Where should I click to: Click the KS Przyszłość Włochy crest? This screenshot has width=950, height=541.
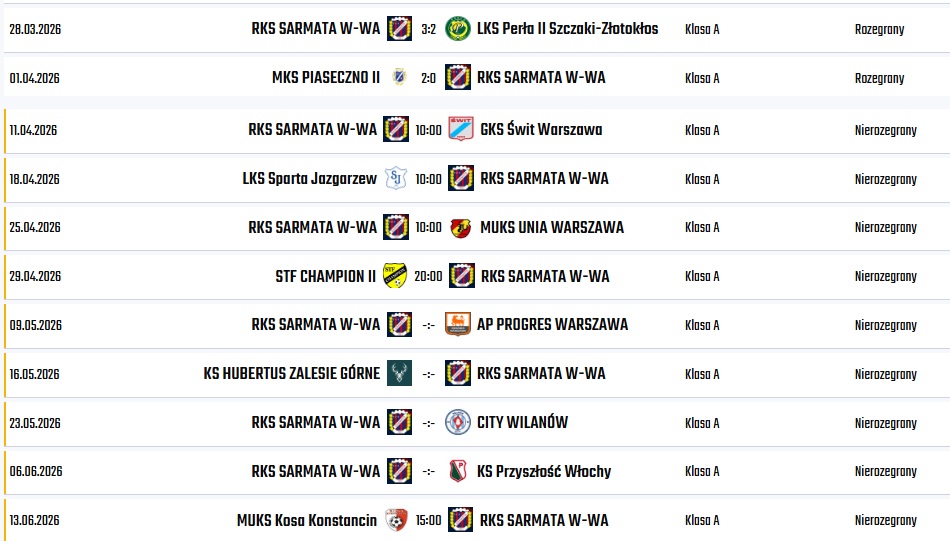click(x=458, y=471)
